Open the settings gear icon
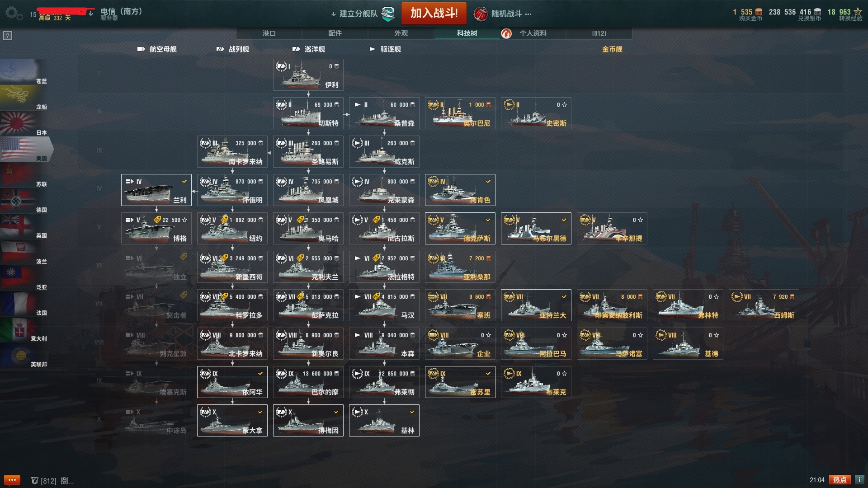 pos(13,13)
